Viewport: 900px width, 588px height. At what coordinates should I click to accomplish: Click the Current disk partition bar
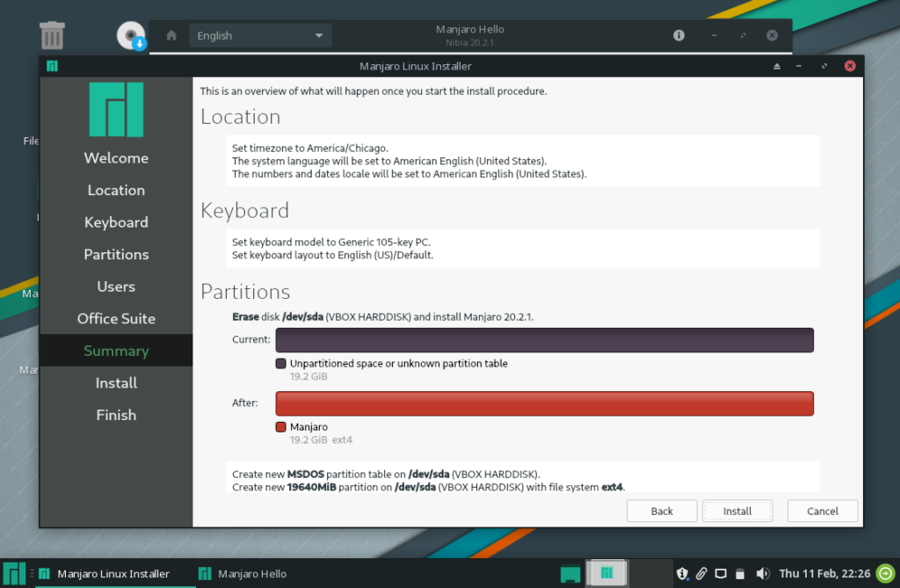[x=544, y=340]
